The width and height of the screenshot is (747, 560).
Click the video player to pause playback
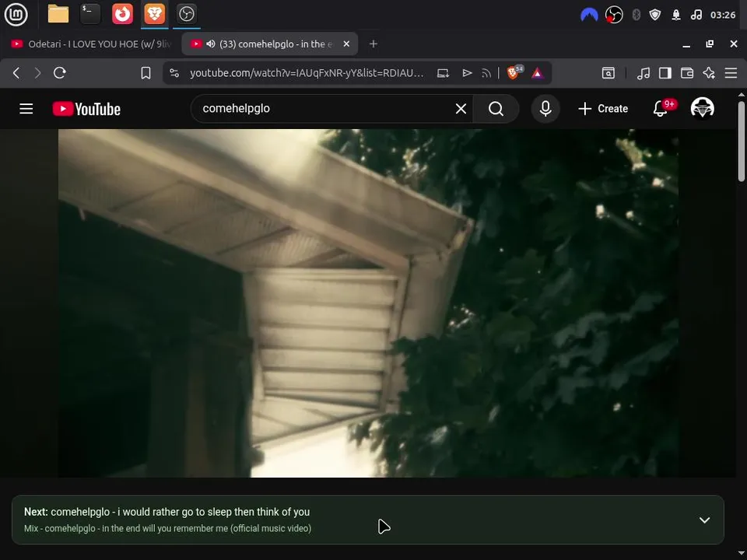pyautogui.click(x=368, y=303)
